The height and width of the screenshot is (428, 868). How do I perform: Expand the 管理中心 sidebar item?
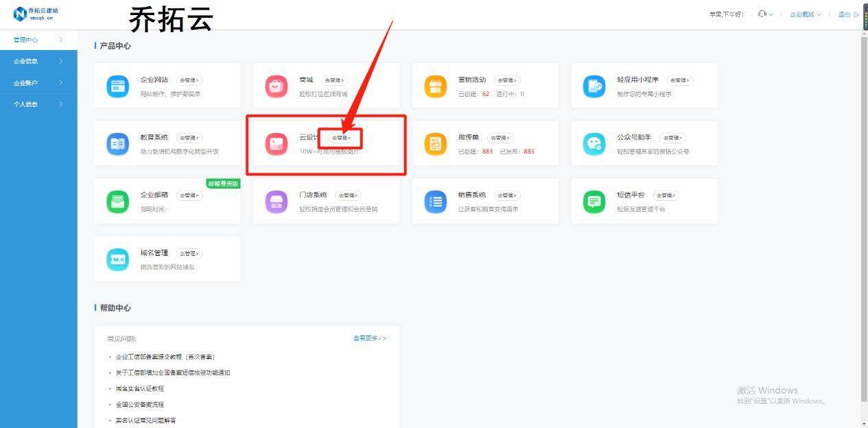pos(38,40)
